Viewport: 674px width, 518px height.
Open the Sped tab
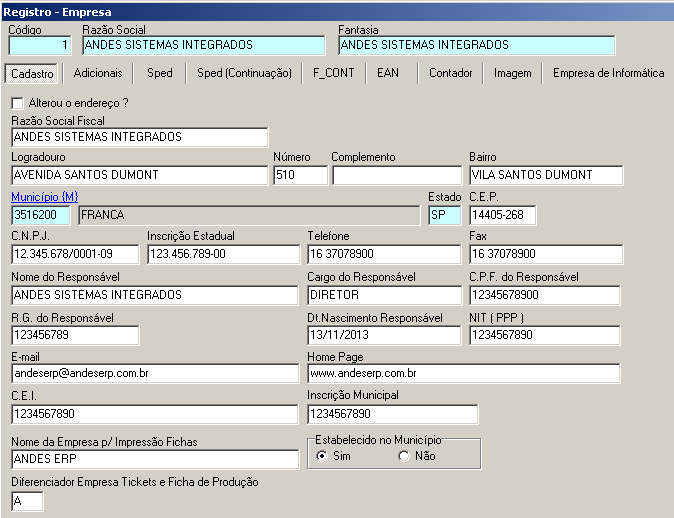[x=159, y=73]
